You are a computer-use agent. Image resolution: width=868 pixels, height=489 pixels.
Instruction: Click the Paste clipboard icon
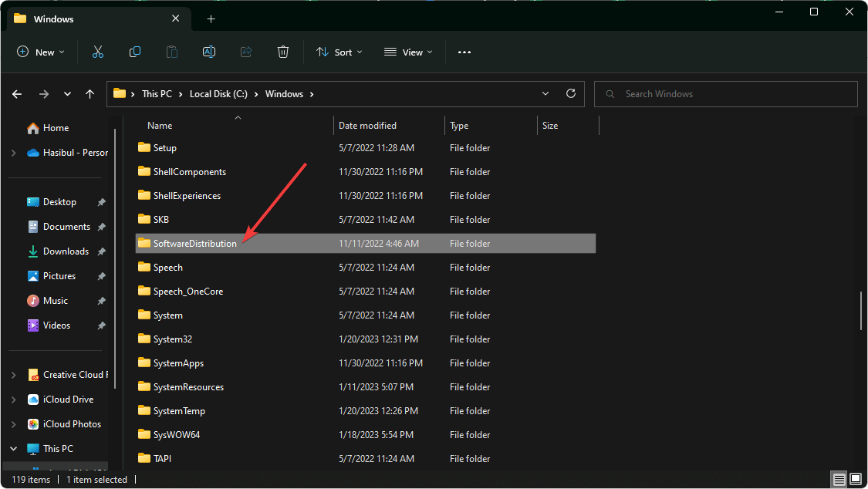pos(171,52)
